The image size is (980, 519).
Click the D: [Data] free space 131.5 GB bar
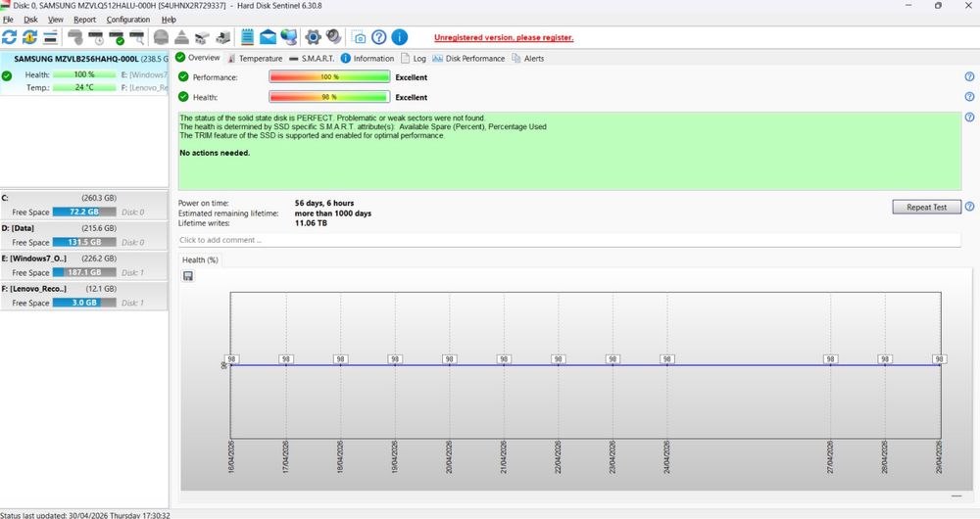[x=84, y=242]
